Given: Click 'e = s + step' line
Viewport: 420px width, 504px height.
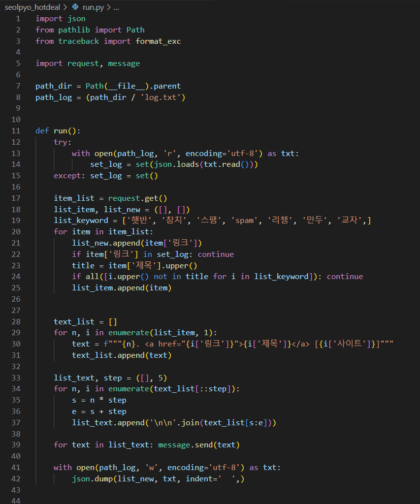Looking at the screenshot, I should click(99, 411).
